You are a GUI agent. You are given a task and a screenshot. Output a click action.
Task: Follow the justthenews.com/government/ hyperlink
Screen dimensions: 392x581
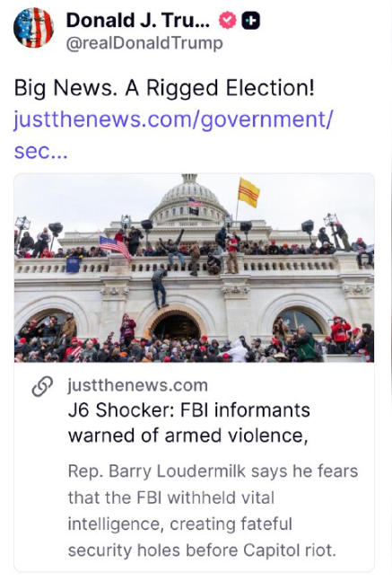(x=174, y=119)
